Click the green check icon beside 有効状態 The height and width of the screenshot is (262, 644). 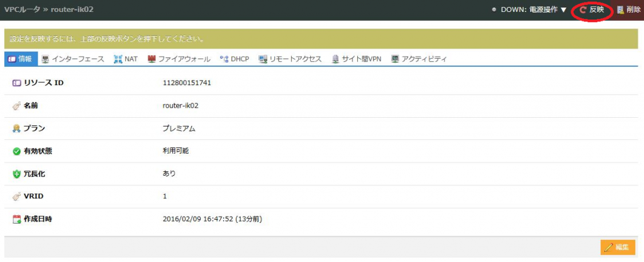[x=16, y=151]
